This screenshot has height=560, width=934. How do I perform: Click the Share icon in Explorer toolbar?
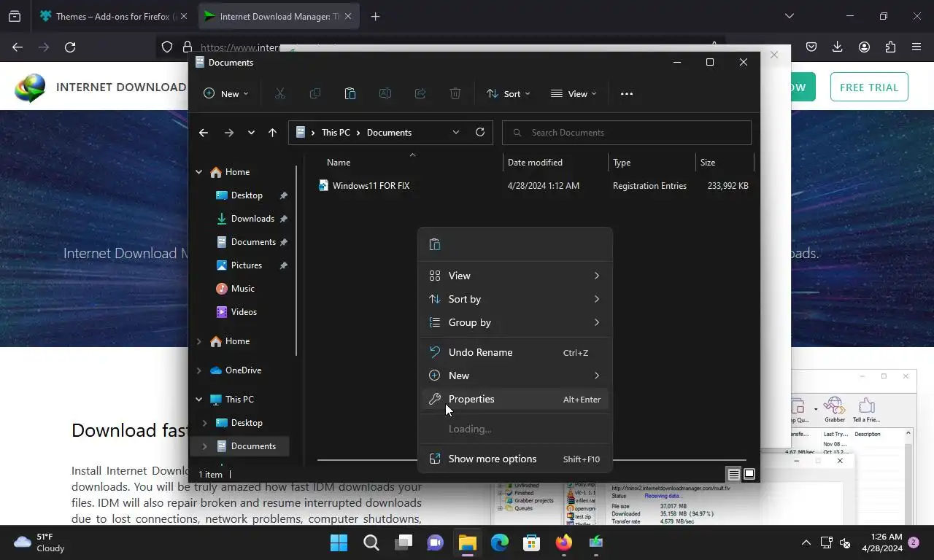click(x=420, y=93)
